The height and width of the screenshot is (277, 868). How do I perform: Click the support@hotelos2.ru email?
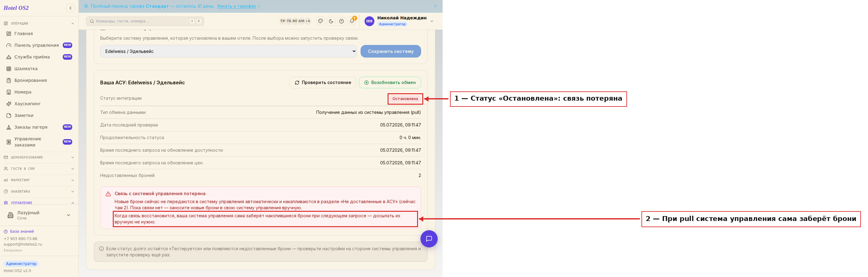[x=23, y=244]
